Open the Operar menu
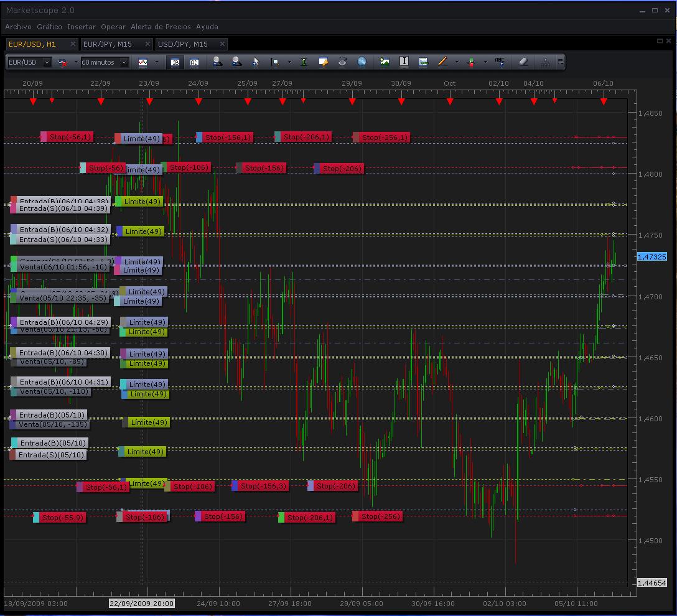 [113, 27]
